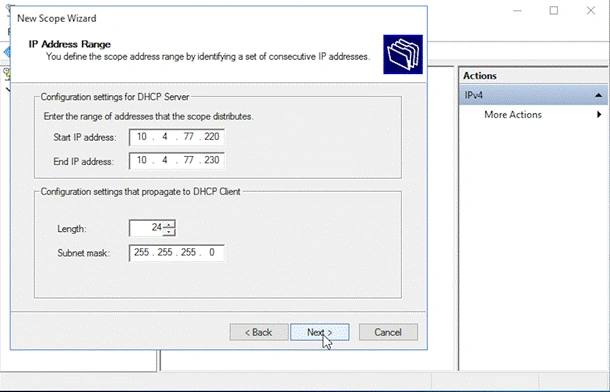Click the Next button in wizard

pyautogui.click(x=319, y=332)
